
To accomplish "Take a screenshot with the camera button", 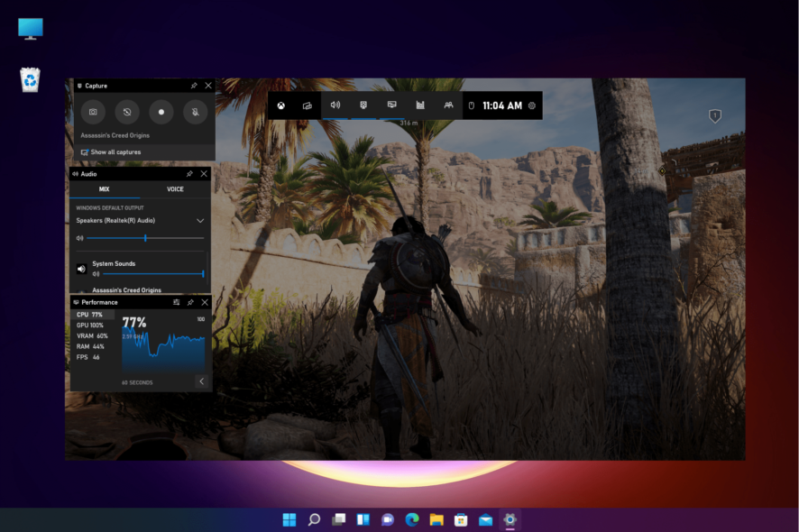I will point(93,112).
